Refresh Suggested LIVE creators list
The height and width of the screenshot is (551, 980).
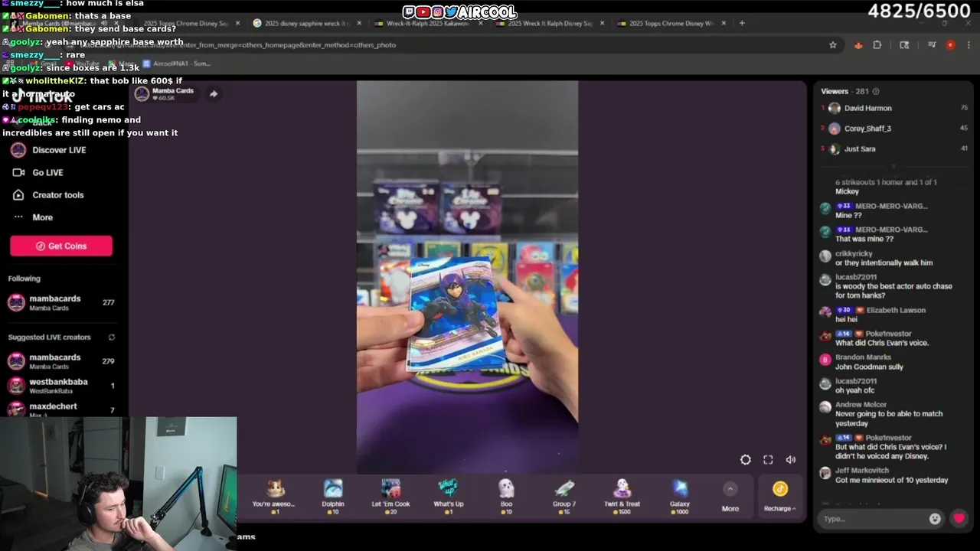click(111, 337)
